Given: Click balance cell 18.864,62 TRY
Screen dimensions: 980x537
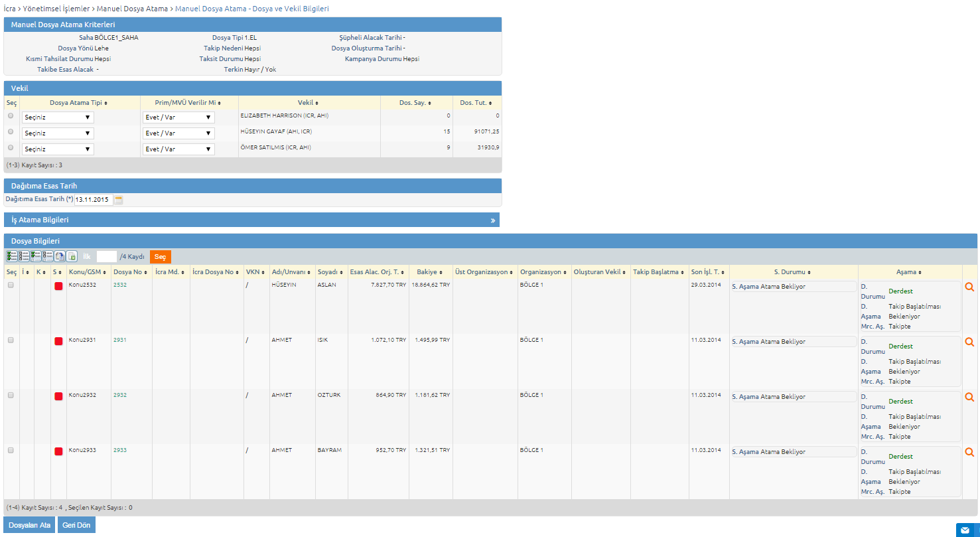Looking at the screenshot, I should coord(431,285).
